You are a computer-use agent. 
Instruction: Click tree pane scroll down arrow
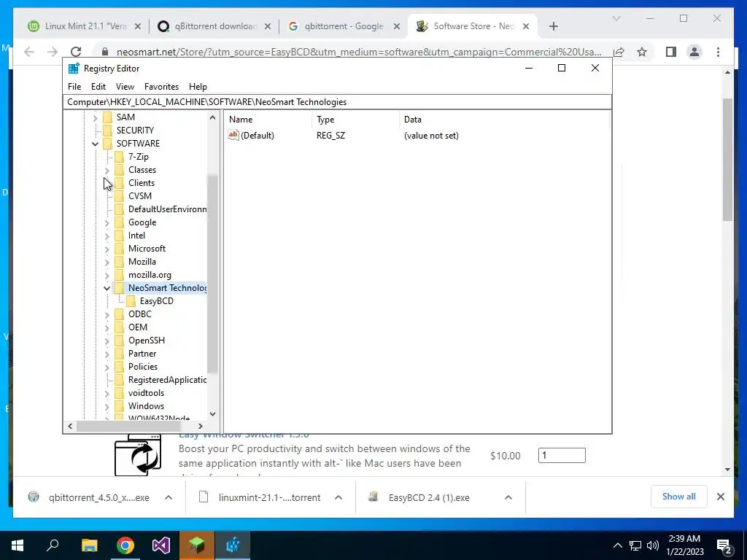(212, 414)
